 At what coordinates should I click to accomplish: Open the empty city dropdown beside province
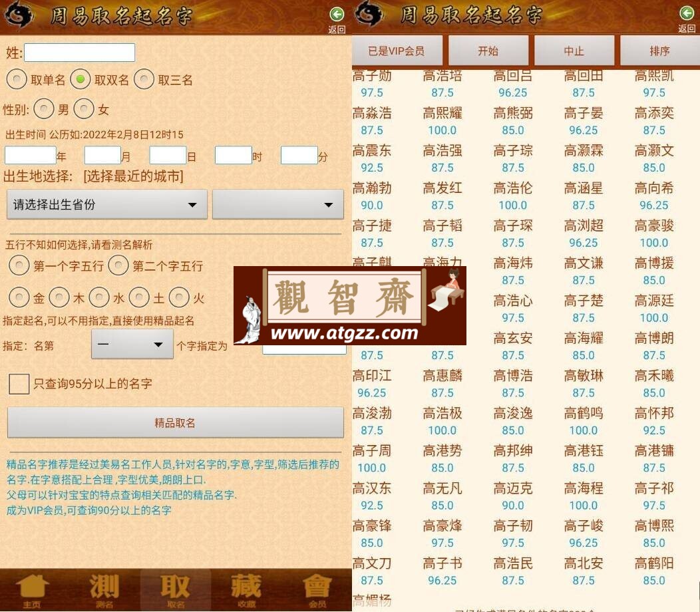point(278,204)
